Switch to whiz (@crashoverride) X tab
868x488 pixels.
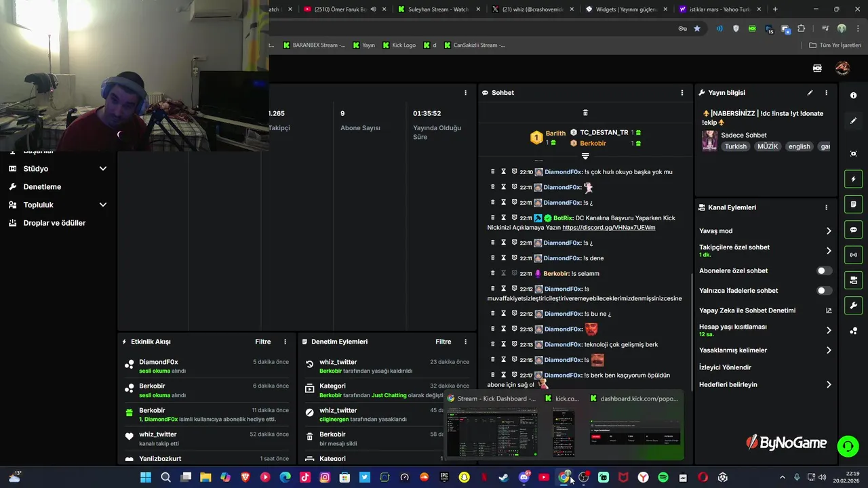pyautogui.click(x=532, y=9)
